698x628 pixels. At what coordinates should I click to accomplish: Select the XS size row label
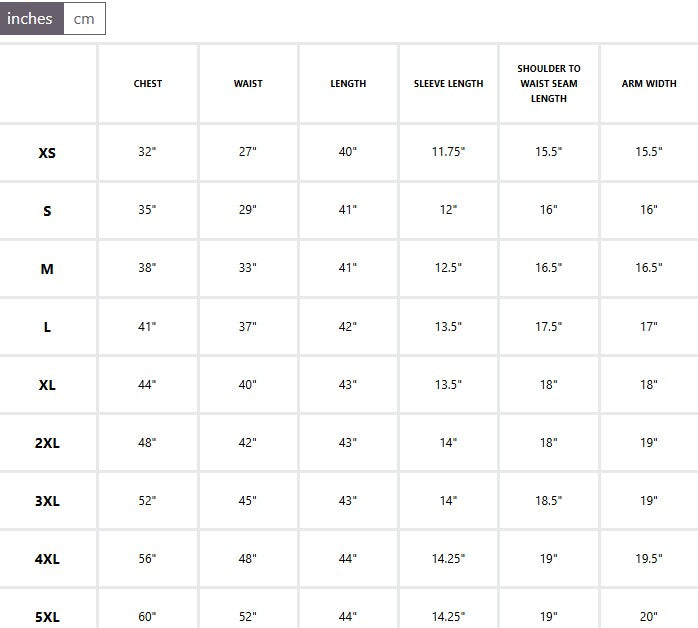(47, 153)
